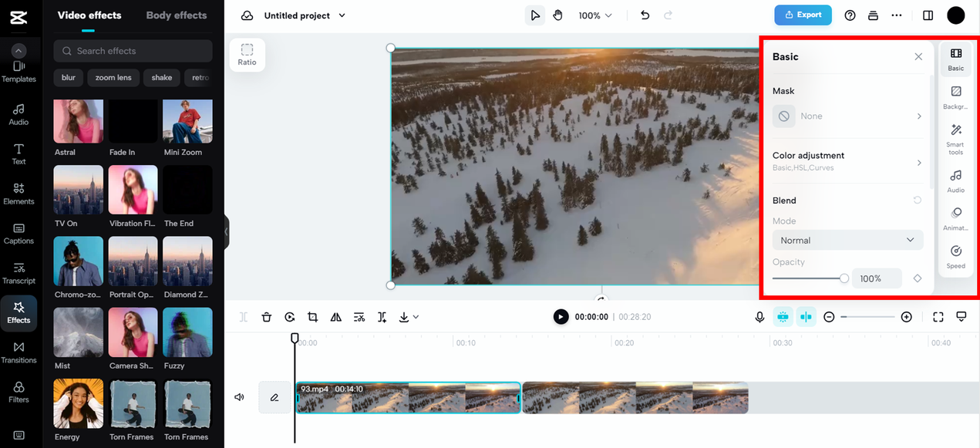The height and width of the screenshot is (448, 980).
Task: Select the pointer select tool
Action: pos(535,15)
